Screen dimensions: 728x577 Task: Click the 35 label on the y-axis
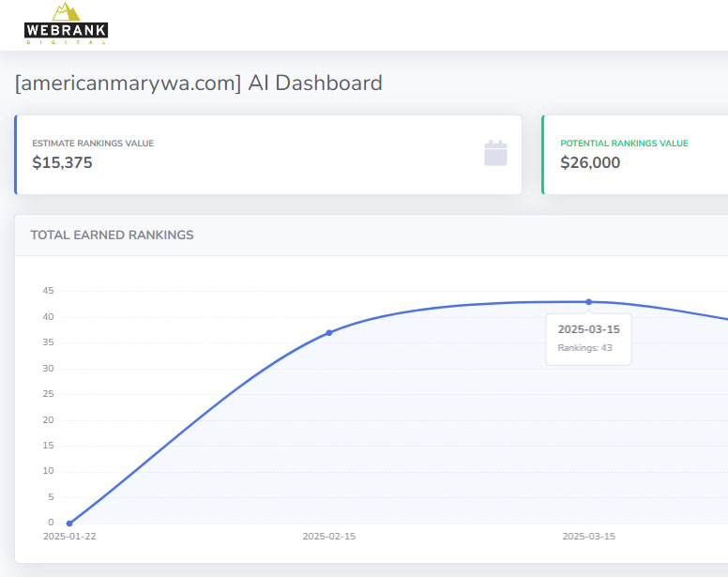point(48,342)
